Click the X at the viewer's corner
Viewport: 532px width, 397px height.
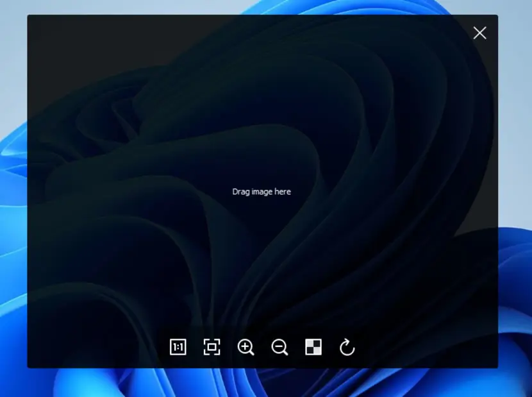point(479,33)
